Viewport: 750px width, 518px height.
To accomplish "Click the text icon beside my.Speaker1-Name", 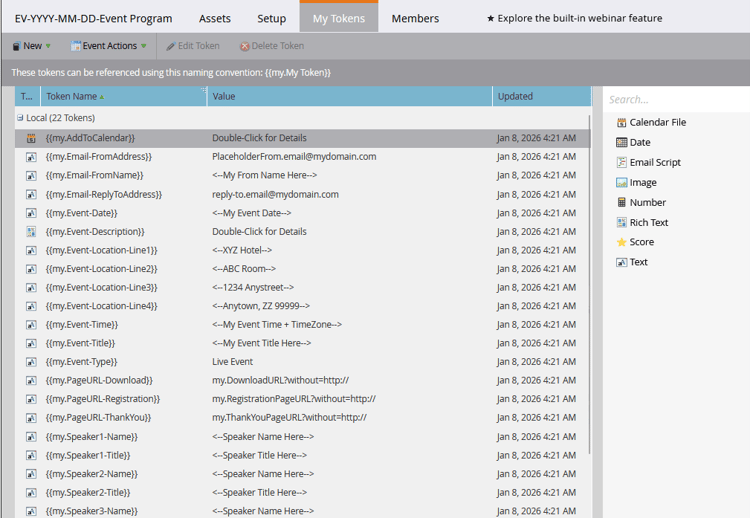I will pyautogui.click(x=31, y=437).
